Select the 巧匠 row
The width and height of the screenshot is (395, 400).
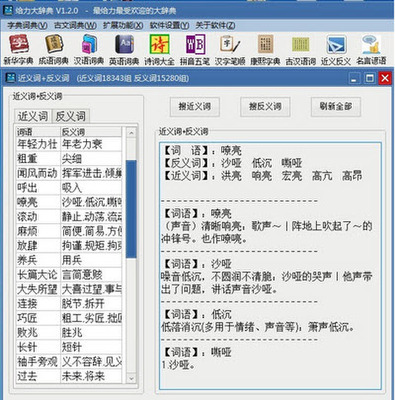pyautogui.click(x=69, y=318)
